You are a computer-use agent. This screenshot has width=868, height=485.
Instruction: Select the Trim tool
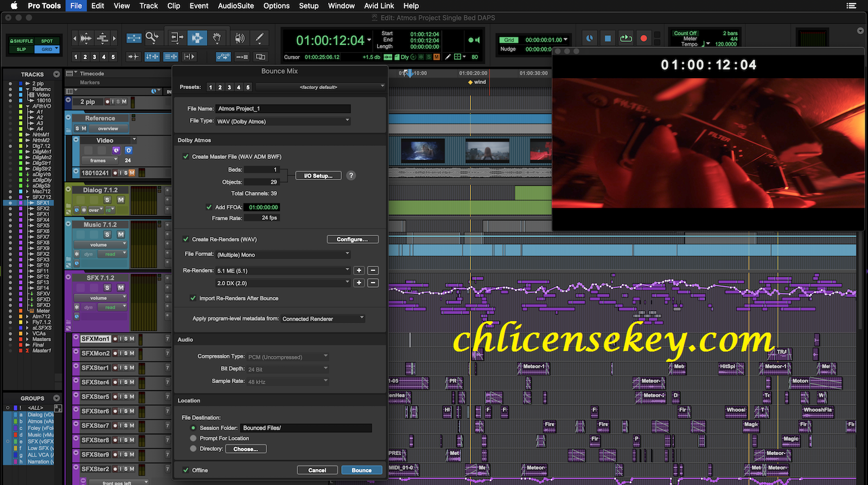(x=176, y=38)
